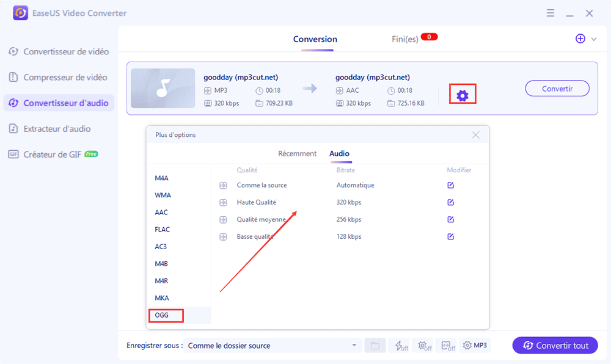Edit the Haute Qualité preset
Screen dimensions: 611x364
[450, 202]
